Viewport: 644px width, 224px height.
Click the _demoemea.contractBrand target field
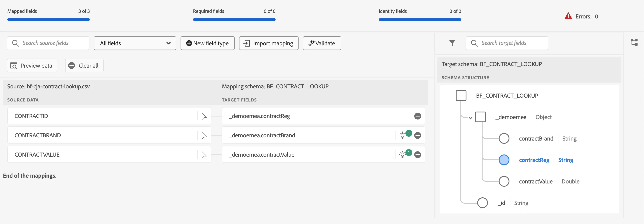(323, 135)
